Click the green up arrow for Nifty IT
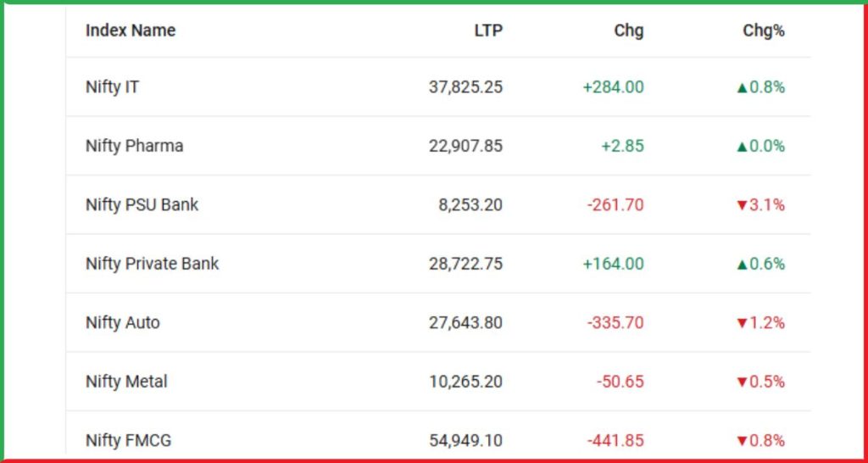Image resolution: width=868 pixels, height=463 pixels. pos(743,87)
